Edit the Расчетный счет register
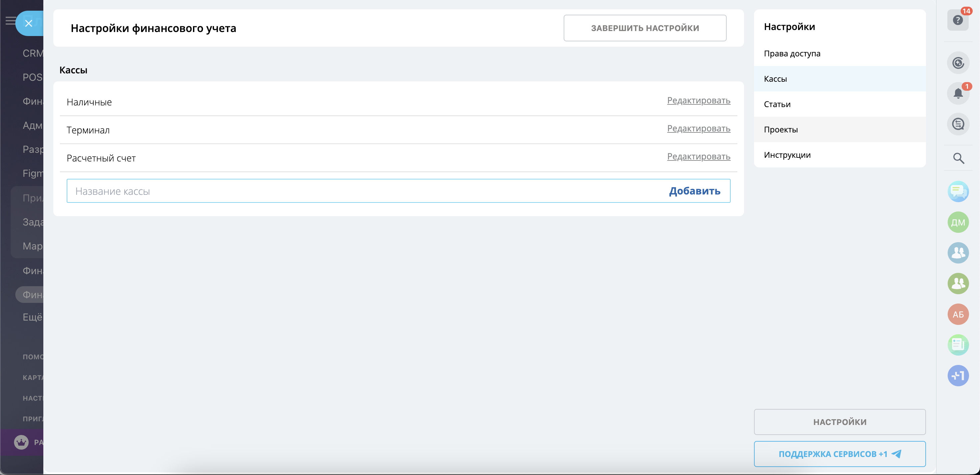This screenshot has height=475, width=980. click(x=698, y=156)
